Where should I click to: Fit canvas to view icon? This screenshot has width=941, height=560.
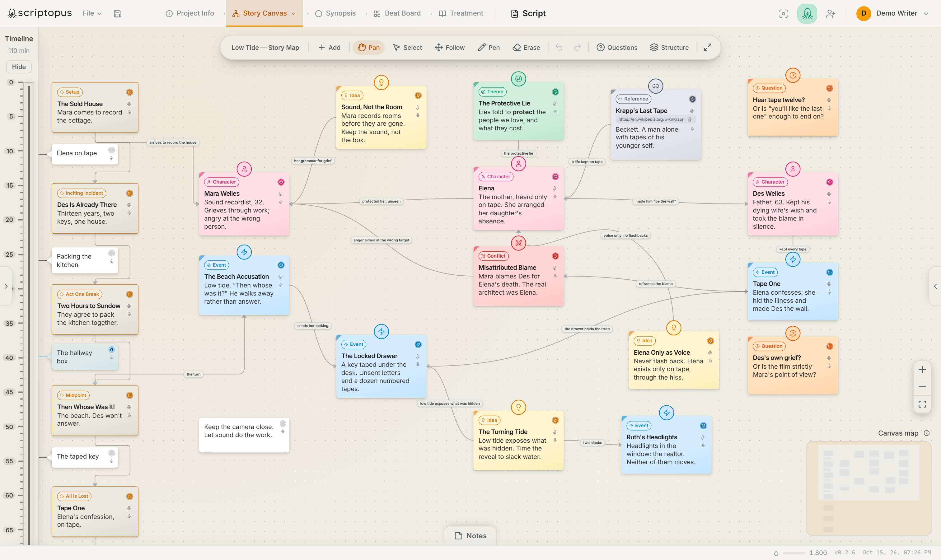click(922, 404)
